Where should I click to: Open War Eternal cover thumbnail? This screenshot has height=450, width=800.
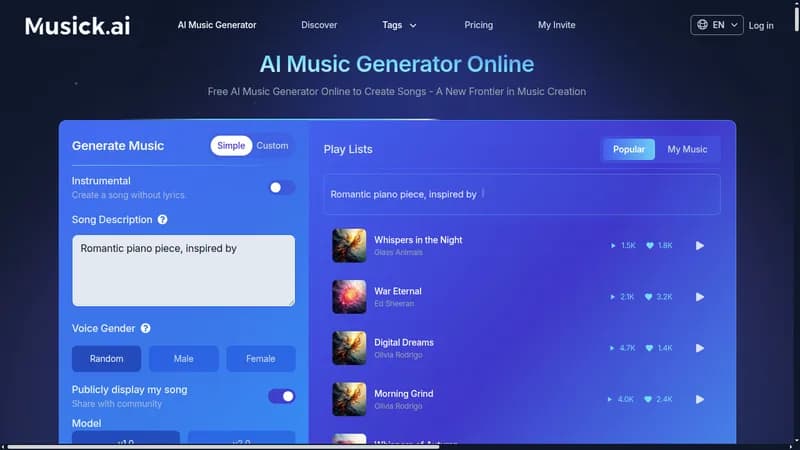tap(349, 296)
